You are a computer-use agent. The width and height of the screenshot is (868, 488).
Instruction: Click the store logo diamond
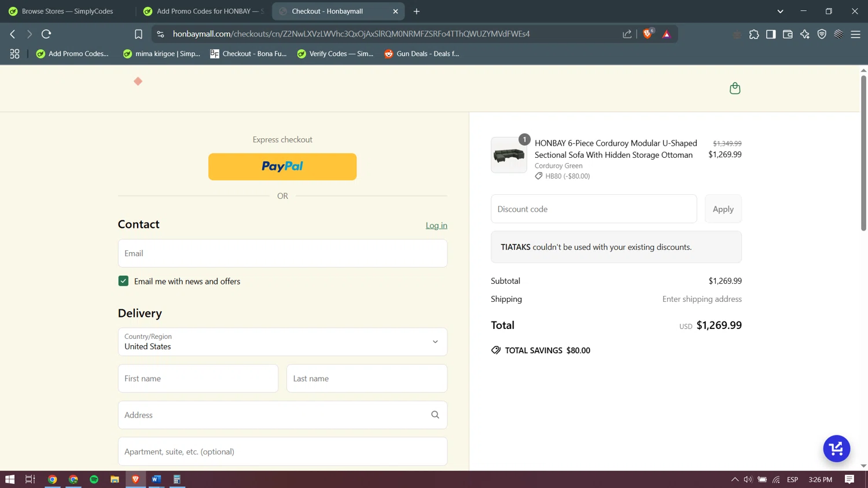point(138,82)
